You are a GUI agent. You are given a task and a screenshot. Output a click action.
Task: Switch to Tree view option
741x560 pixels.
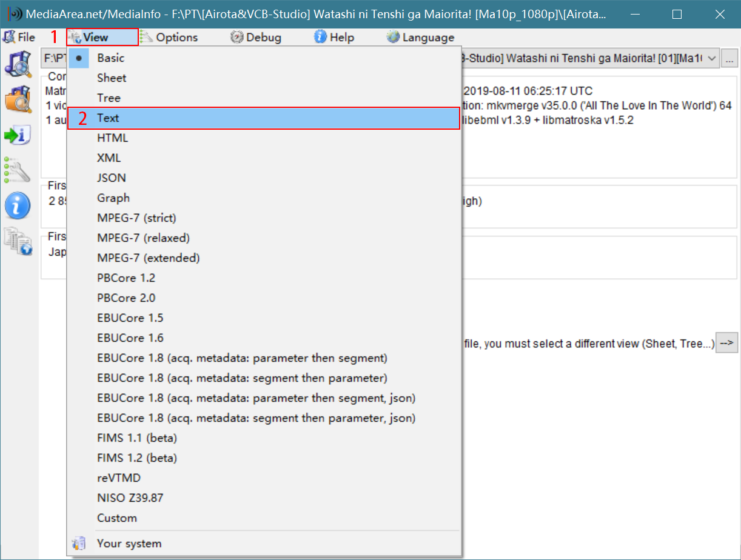pyautogui.click(x=109, y=98)
